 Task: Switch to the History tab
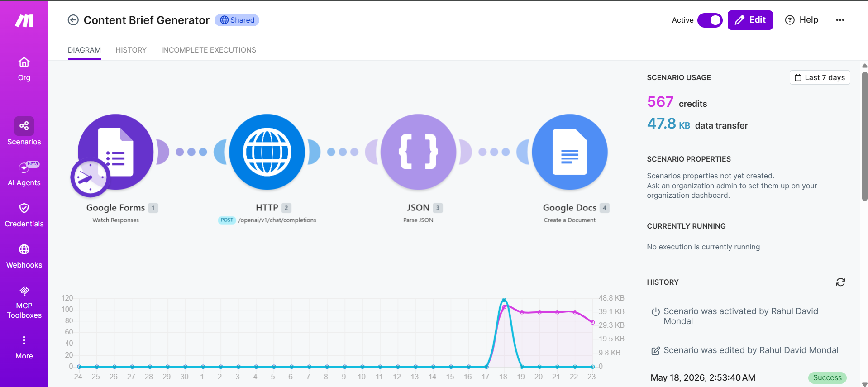tap(131, 50)
